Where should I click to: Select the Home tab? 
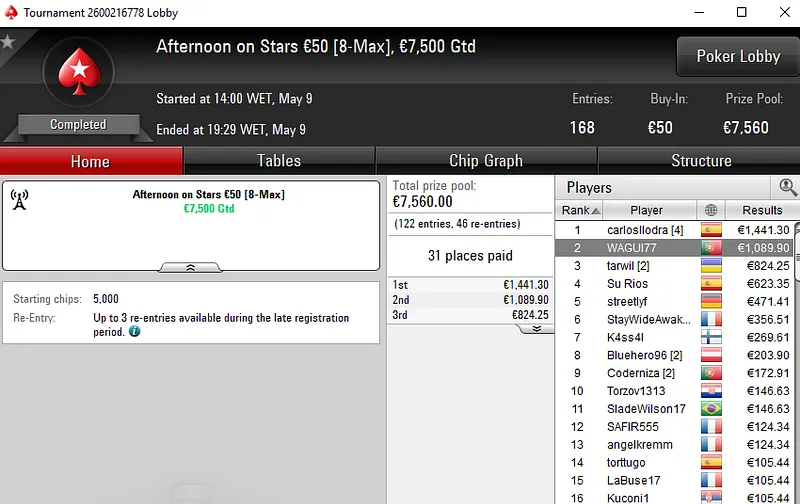(90, 161)
